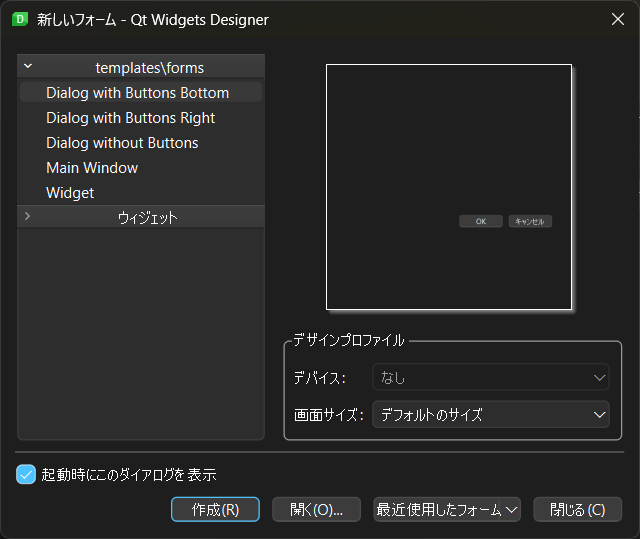Screen dimensions: 640x539
Task: Click the Qt Designer app icon in title bar
Action: [x=18, y=19]
